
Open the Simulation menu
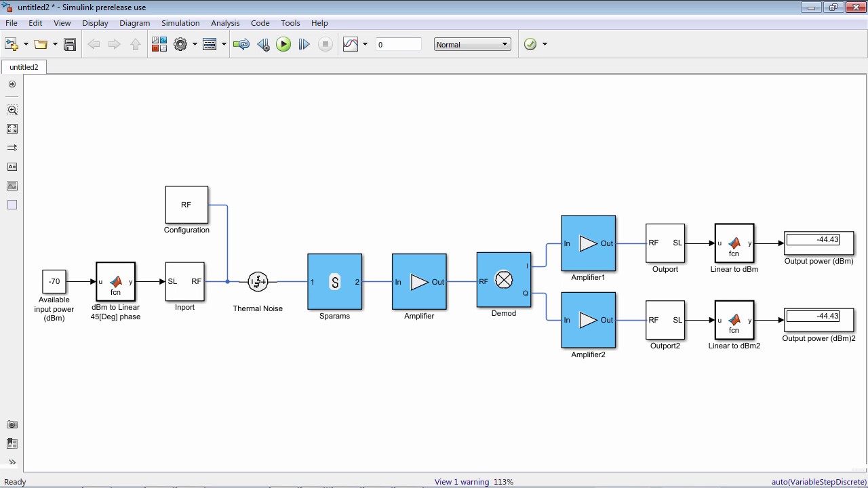(x=180, y=22)
